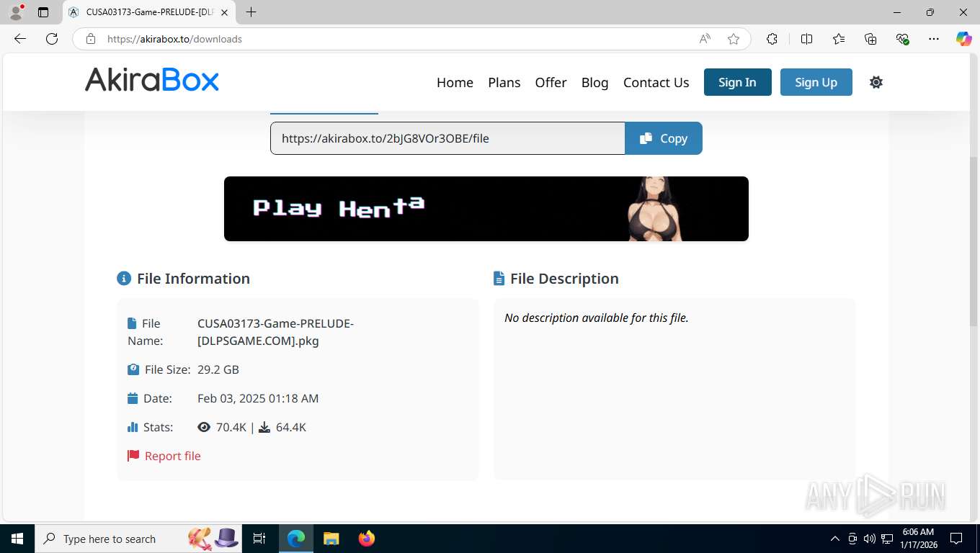Open Task View on the taskbar
Image resolution: width=980 pixels, height=553 pixels.
(259, 539)
